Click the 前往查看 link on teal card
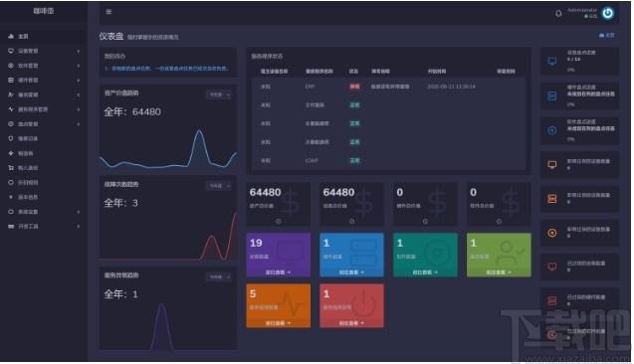 (425, 273)
